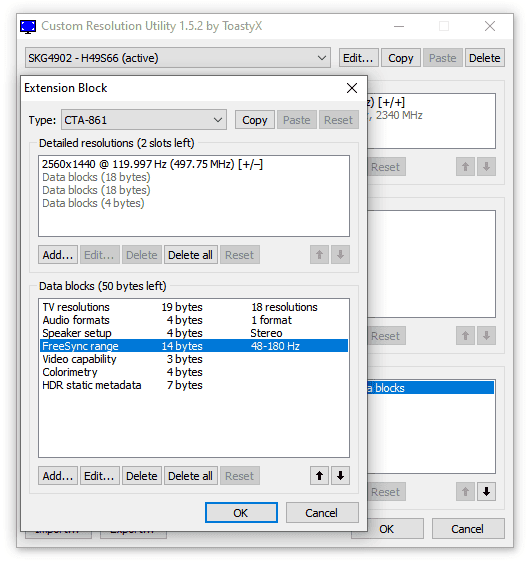Click top Reset button in main window
The height and width of the screenshot is (566, 527).
click(386, 167)
